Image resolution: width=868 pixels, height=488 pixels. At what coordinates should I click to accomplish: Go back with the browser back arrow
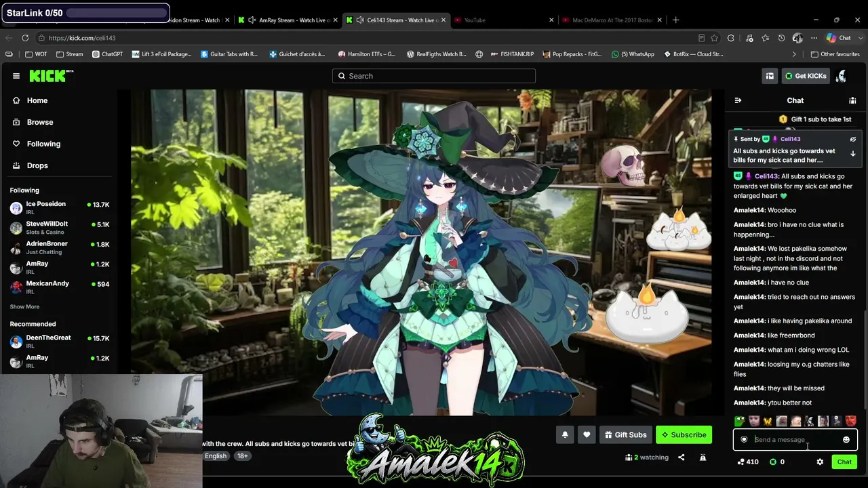(9, 38)
